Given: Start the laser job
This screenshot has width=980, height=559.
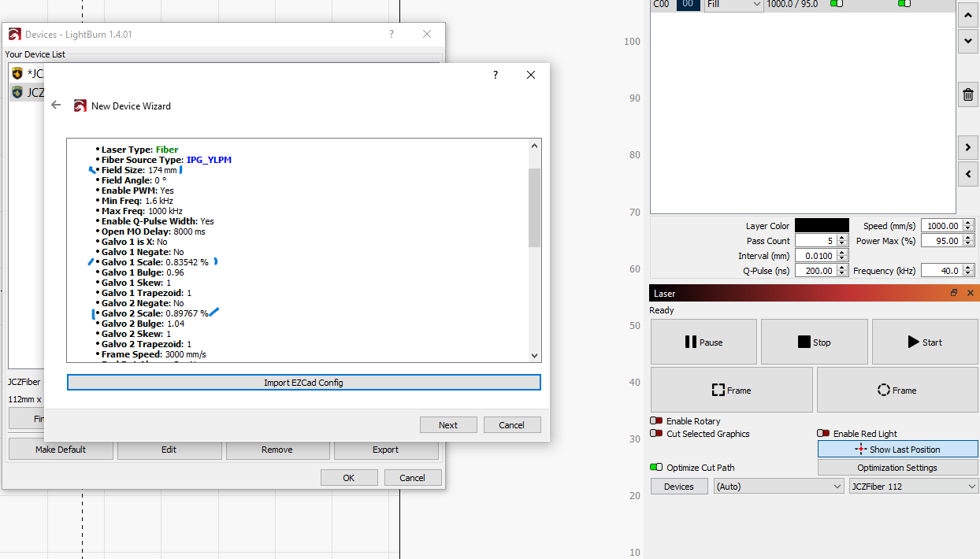Looking at the screenshot, I should tap(925, 342).
